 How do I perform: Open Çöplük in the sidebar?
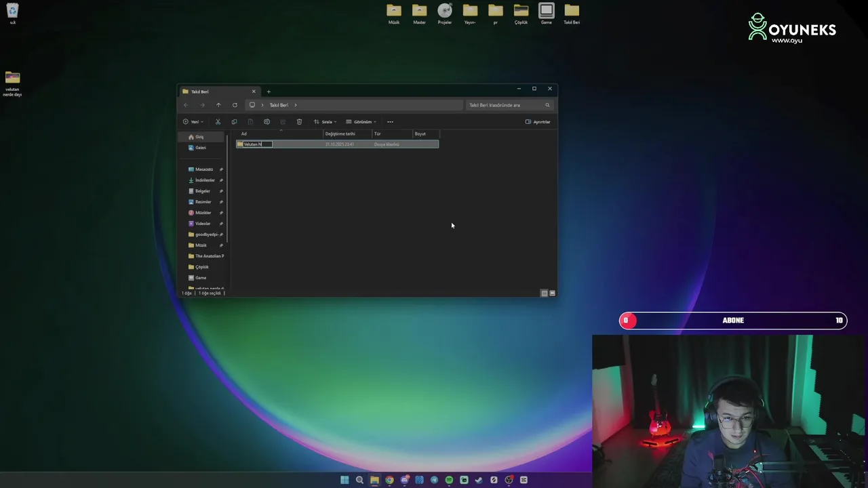(x=202, y=267)
